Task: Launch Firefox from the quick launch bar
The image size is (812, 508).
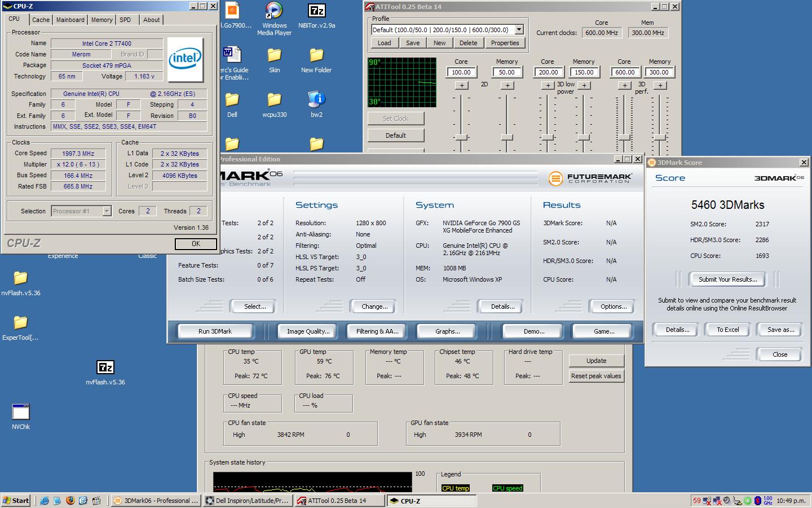Action: coord(70,501)
